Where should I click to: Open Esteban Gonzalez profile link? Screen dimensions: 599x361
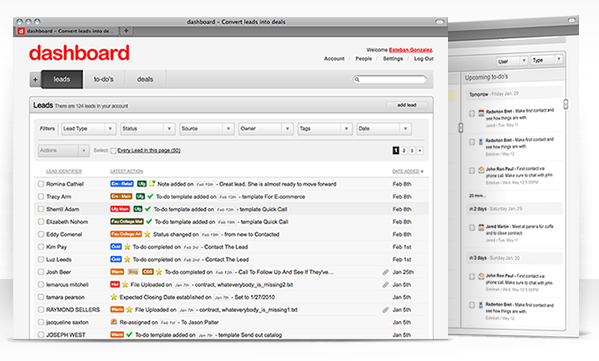[x=411, y=50]
